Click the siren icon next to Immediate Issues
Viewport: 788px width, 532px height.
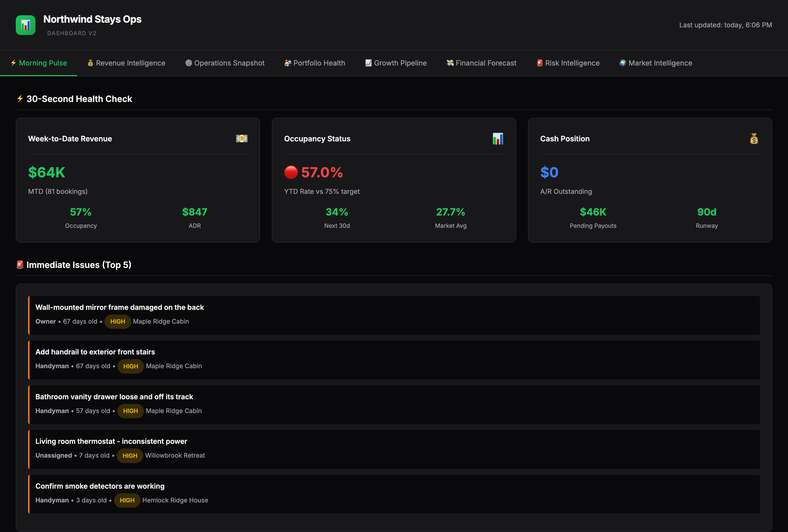(20, 265)
